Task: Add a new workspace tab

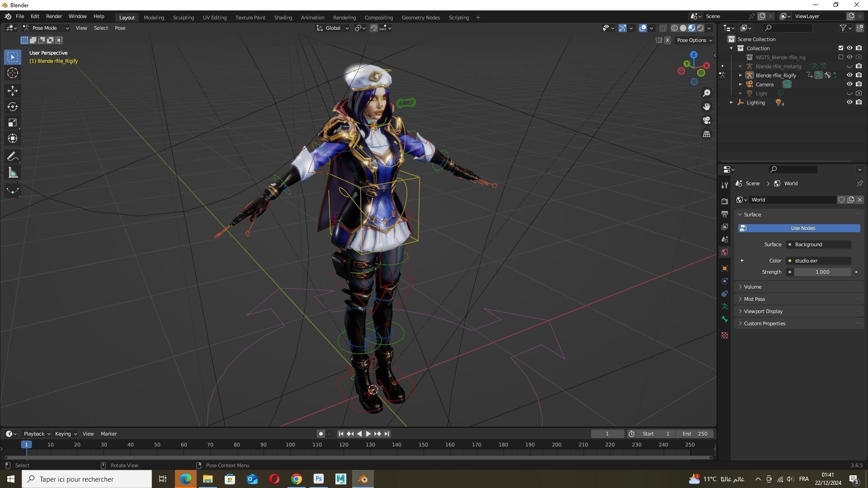Action: tap(478, 18)
